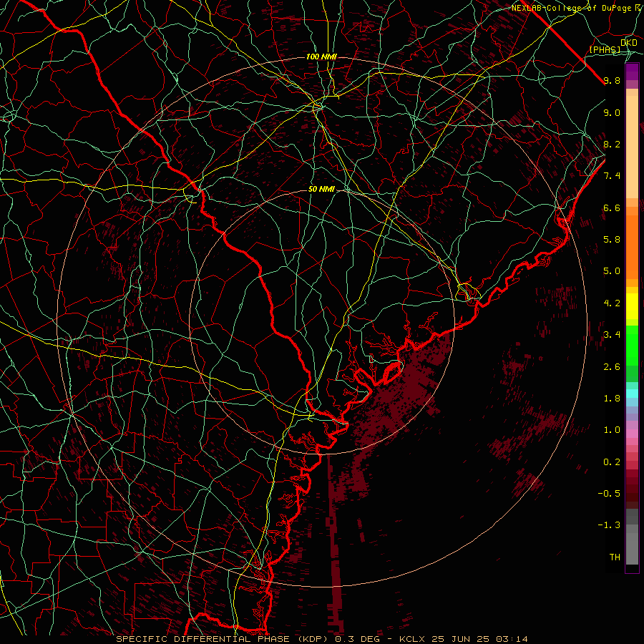Select the orange segment of the color bar
Image resolution: width=644 pixels, height=644 pixels.
pyautogui.click(x=632, y=246)
